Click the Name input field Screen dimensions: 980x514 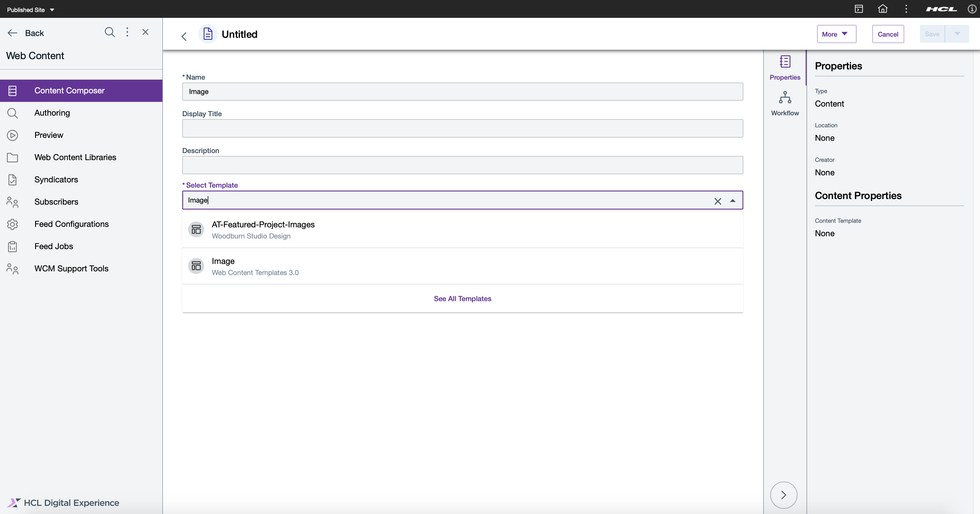[x=463, y=92]
